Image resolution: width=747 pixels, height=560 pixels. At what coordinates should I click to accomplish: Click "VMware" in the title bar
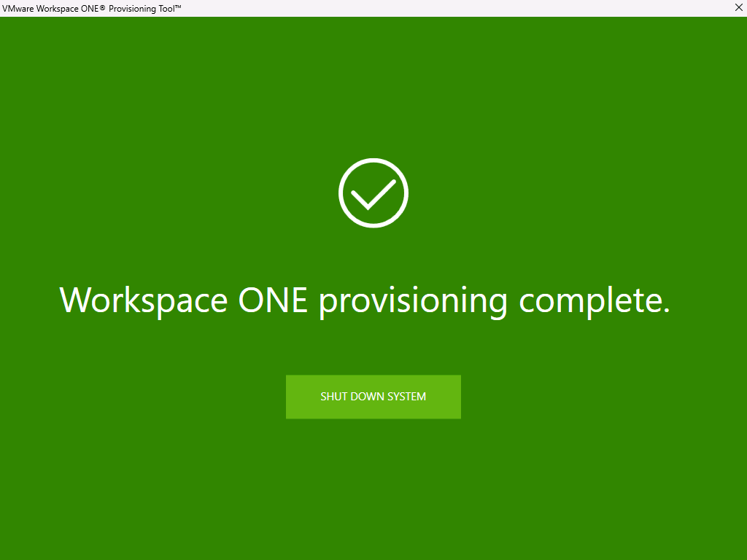click(x=18, y=8)
